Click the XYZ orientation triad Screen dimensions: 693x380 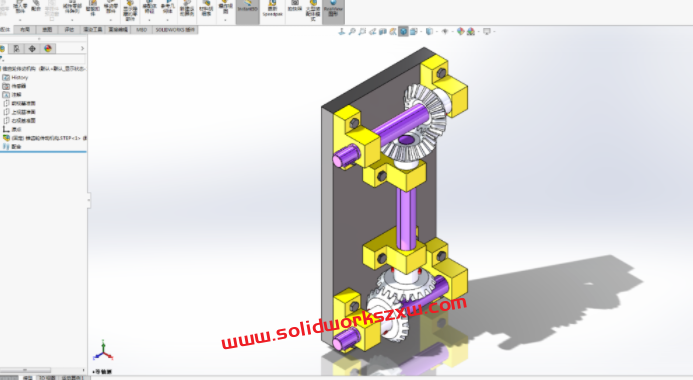pos(103,350)
